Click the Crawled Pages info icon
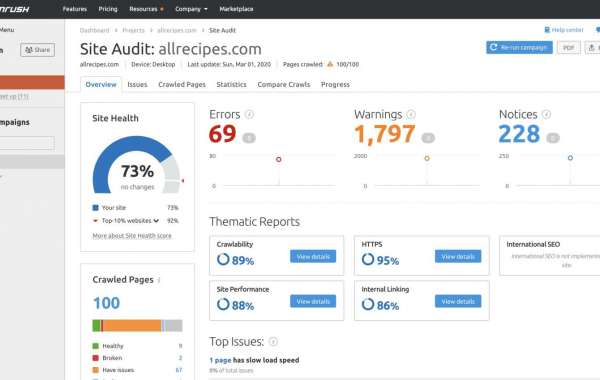The width and height of the screenshot is (600, 380). click(159, 280)
